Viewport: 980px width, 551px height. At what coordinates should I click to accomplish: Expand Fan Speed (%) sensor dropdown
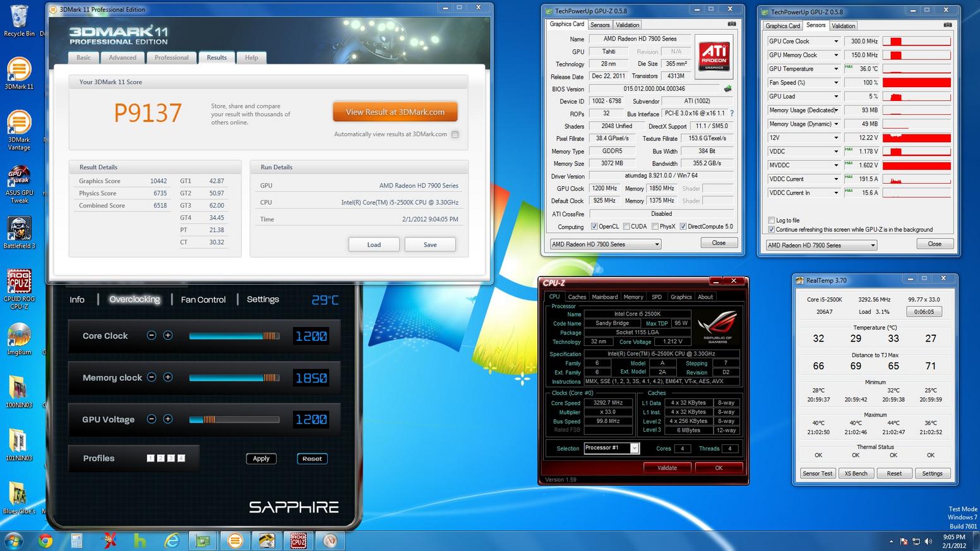[x=836, y=83]
